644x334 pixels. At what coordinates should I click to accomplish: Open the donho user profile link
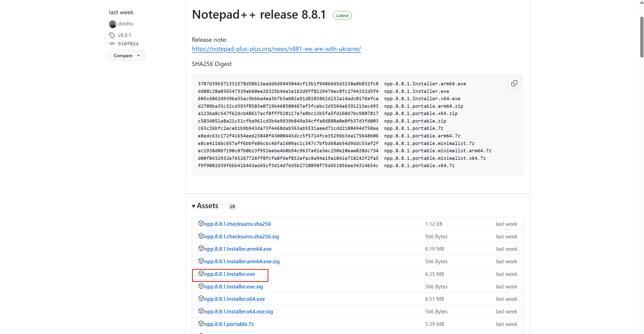click(126, 24)
